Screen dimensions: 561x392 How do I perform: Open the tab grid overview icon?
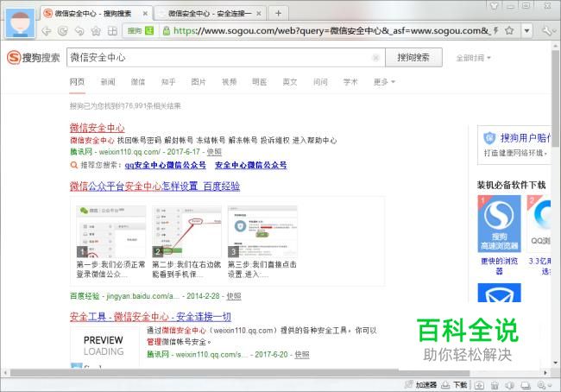pyautogui.click(x=112, y=31)
